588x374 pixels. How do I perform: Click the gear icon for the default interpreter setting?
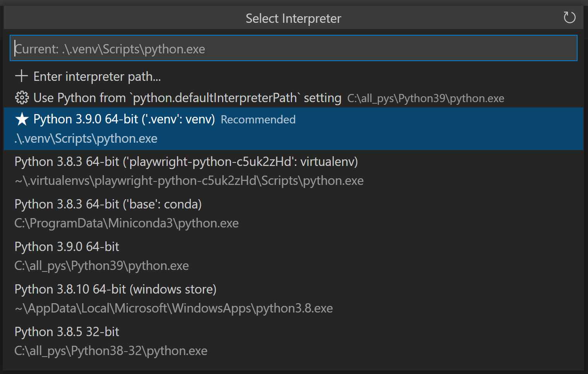(x=22, y=98)
